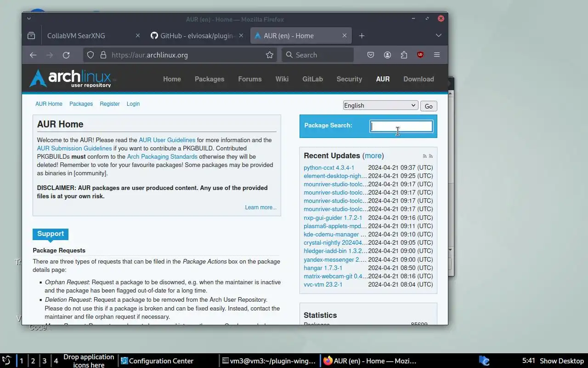Open AUR in Arch navigation bar
Image resolution: width=588 pixels, height=368 pixels.
click(x=383, y=79)
